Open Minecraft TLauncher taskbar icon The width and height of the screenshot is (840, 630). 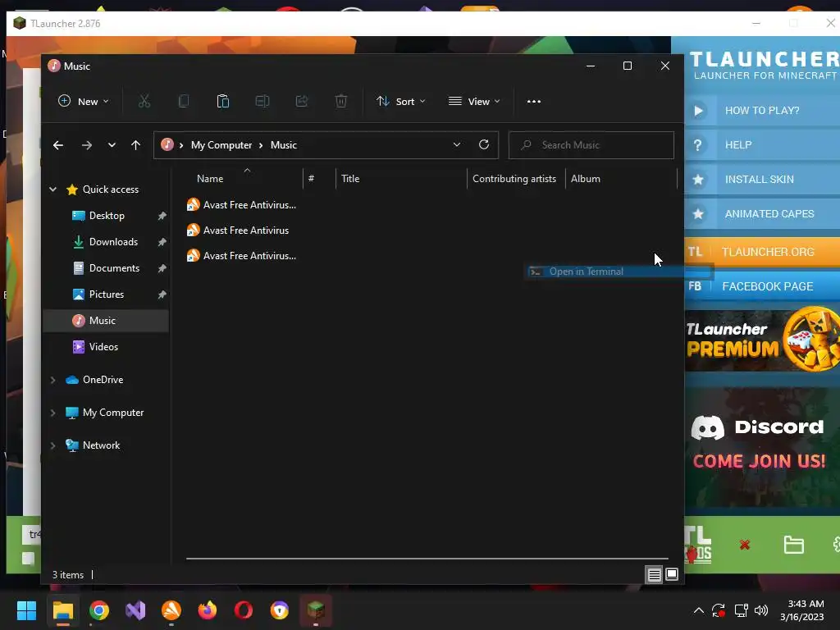(x=316, y=610)
